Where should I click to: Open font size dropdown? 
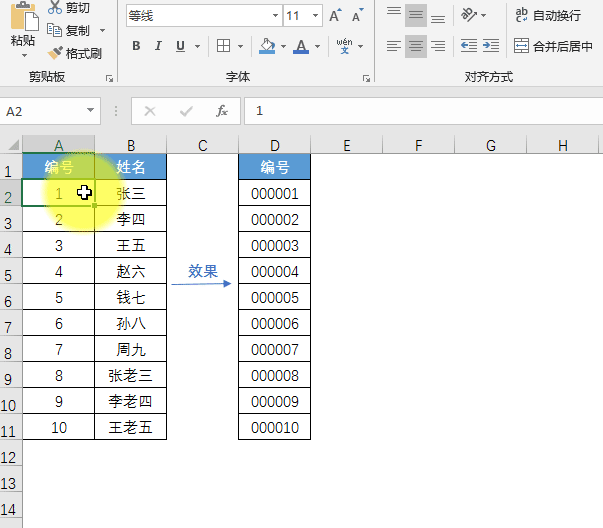pyautogui.click(x=315, y=16)
